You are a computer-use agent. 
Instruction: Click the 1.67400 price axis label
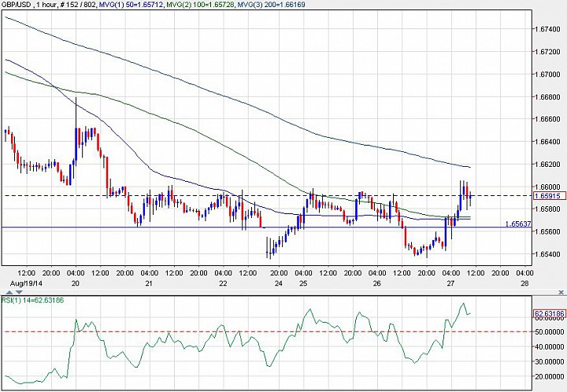(547, 29)
